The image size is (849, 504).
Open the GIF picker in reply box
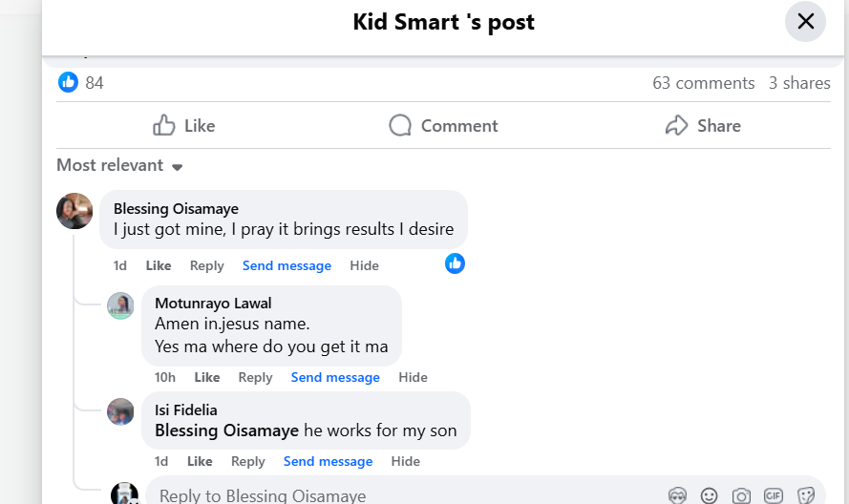[774, 495]
